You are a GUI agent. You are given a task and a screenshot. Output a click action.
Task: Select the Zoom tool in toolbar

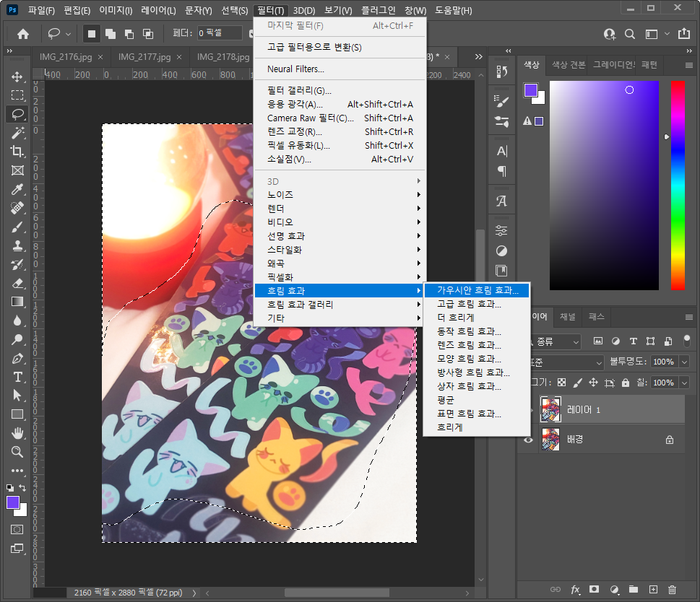[17, 452]
